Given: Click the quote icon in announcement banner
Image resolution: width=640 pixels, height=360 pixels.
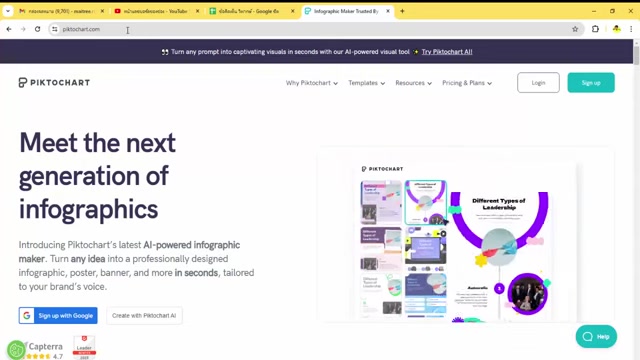Looking at the screenshot, I should click(x=165, y=52).
